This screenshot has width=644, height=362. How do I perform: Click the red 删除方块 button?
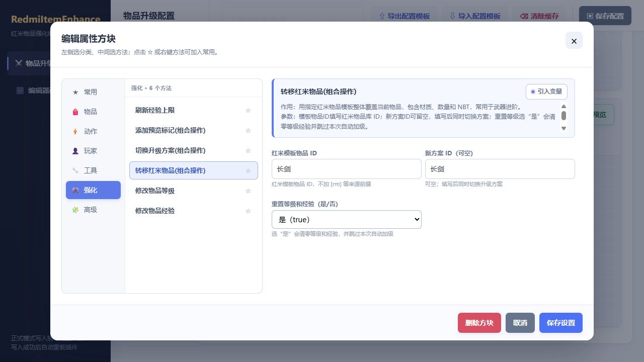pos(479,323)
